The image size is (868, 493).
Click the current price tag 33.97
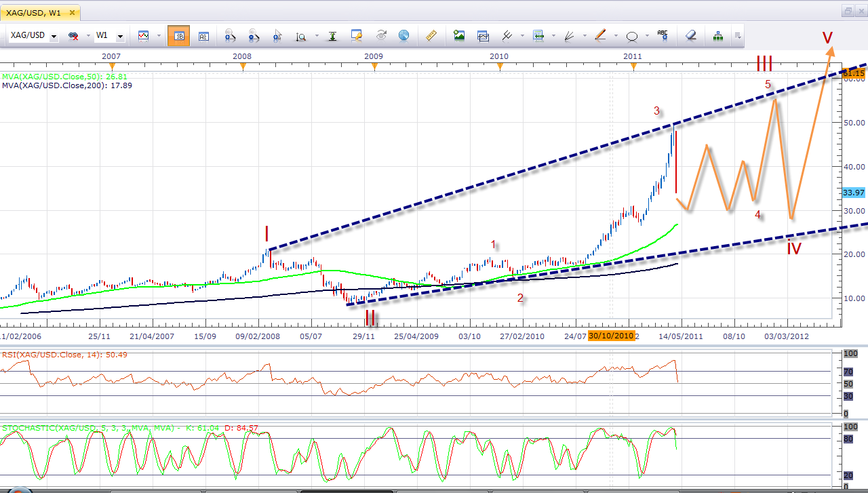coord(853,193)
